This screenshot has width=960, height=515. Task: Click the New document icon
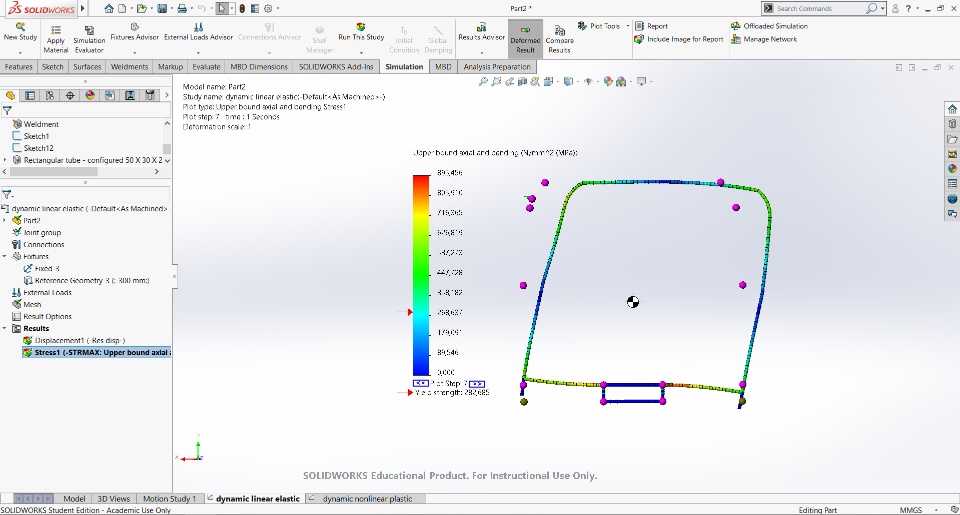[122, 9]
